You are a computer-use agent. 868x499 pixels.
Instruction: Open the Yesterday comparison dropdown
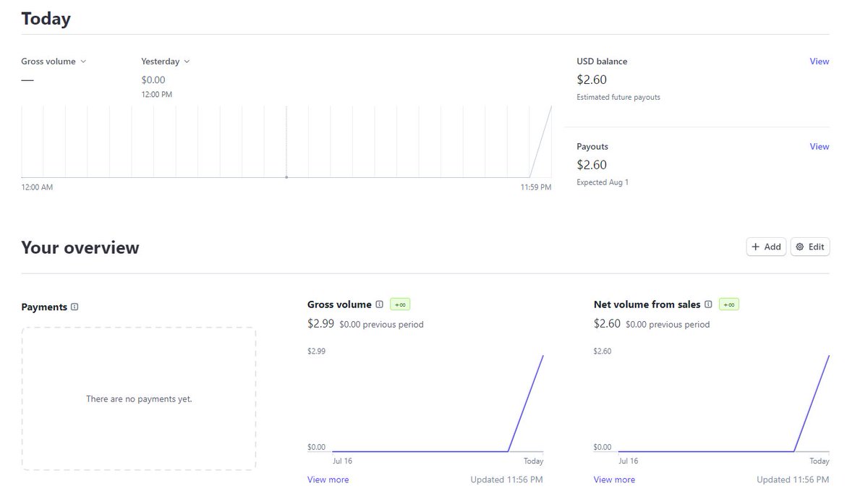pyautogui.click(x=166, y=61)
